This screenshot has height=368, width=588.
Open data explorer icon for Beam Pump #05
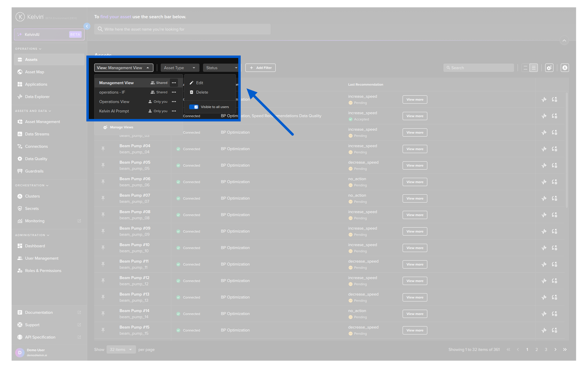click(544, 165)
